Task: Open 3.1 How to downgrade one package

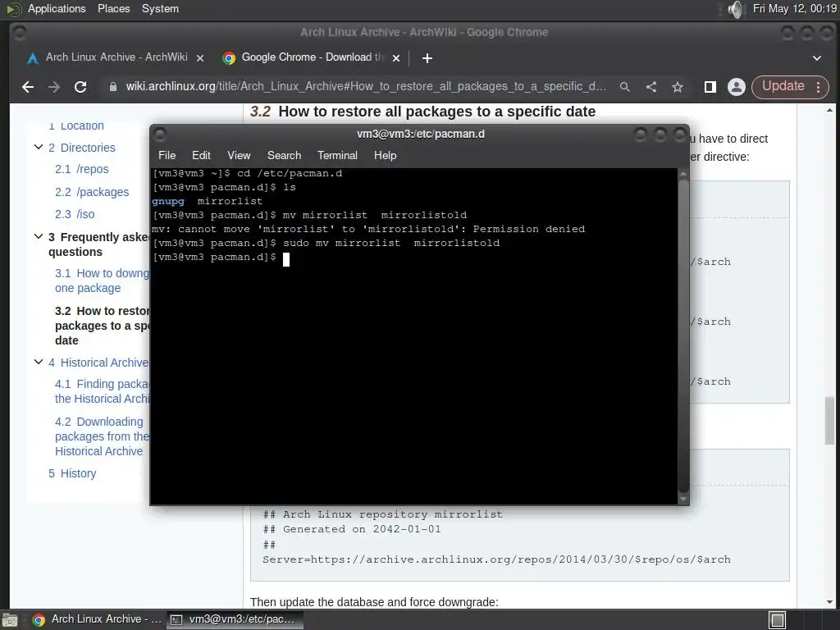Action: pyautogui.click(x=102, y=281)
